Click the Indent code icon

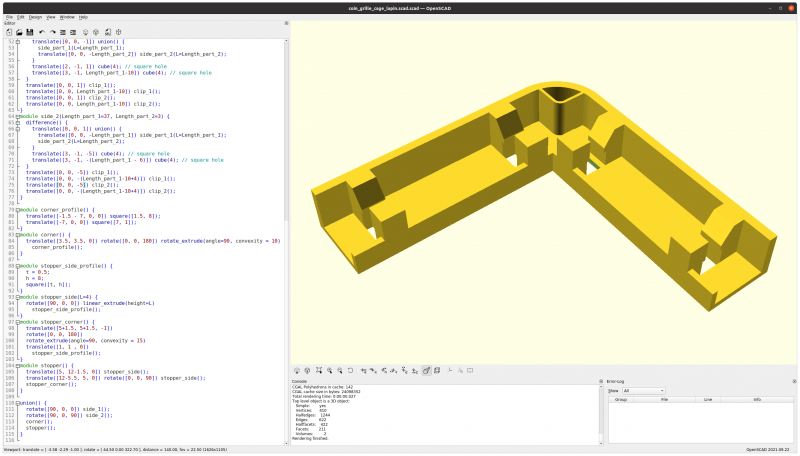point(73,32)
